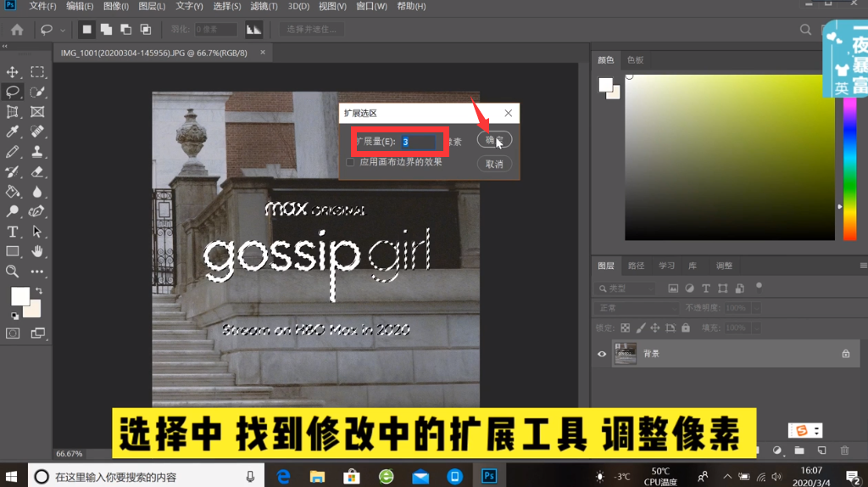Image resolution: width=868 pixels, height=487 pixels.
Task: Select the Eyedropper tool
Action: (x=12, y=132)
